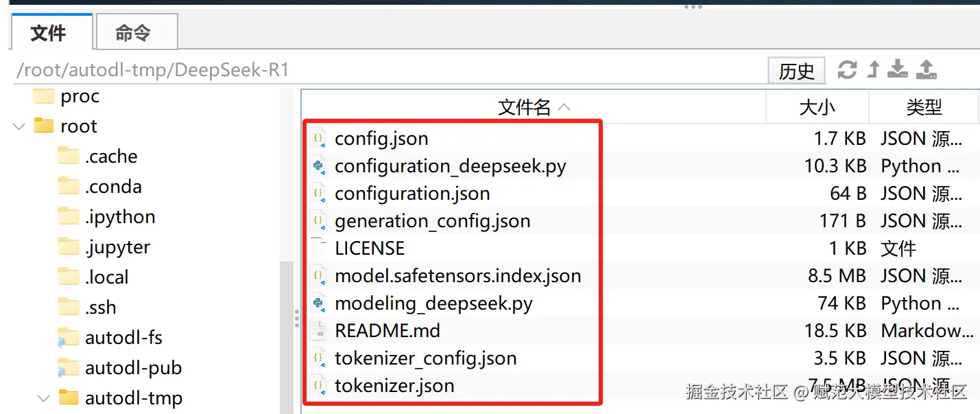Select the autodl-tmp folder
This screenshot has height=414, width=980.
coord(133,398)
